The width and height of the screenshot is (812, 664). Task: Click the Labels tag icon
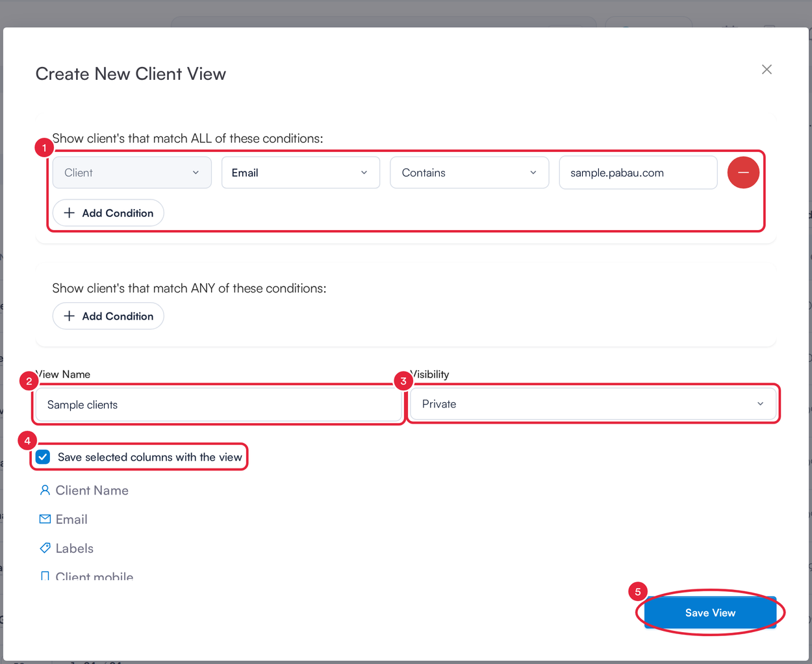pos(45,548)
